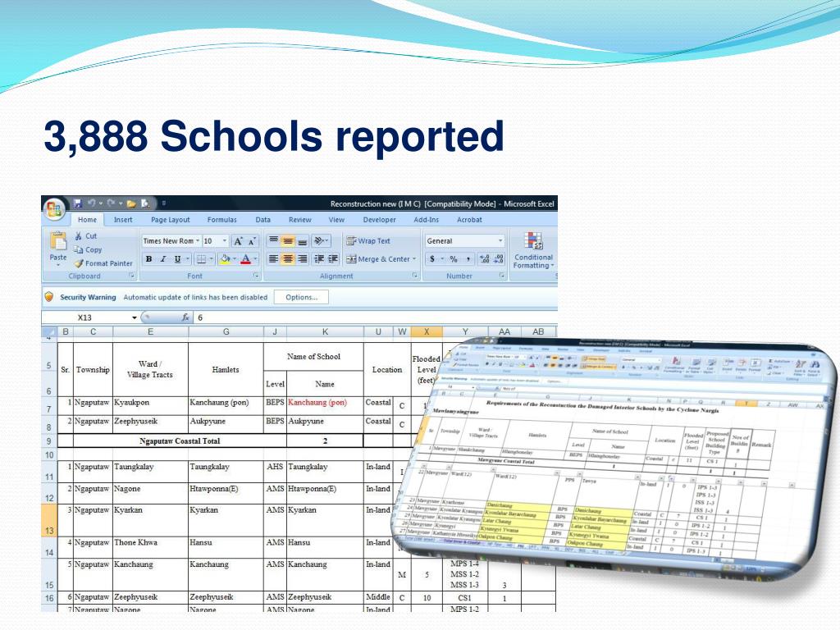Click the Accounting dollar format icon
This screenshot has height=630, width=840.
pos(432,259)
